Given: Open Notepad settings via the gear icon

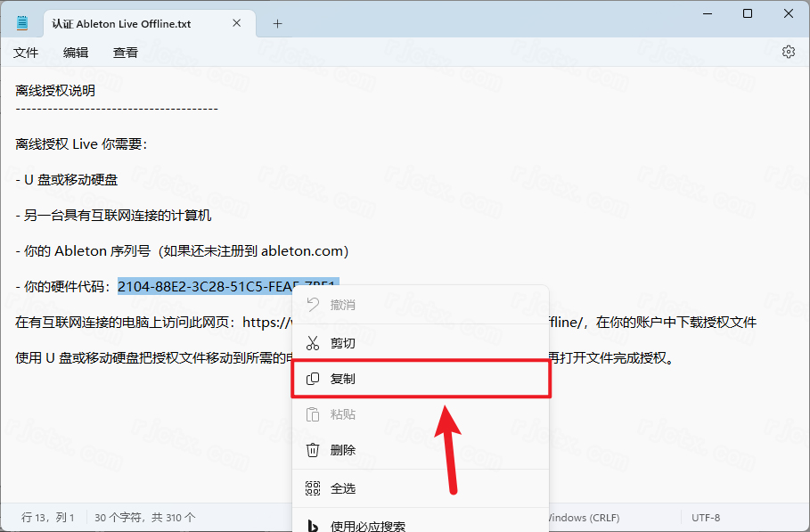Looking at the screenshot, I should 788,53.
